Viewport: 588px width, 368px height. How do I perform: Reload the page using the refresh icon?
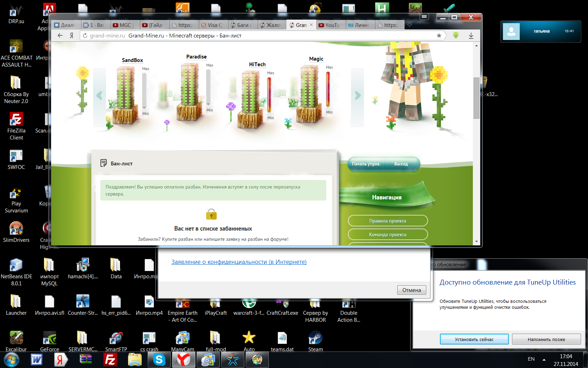[85, 35]
